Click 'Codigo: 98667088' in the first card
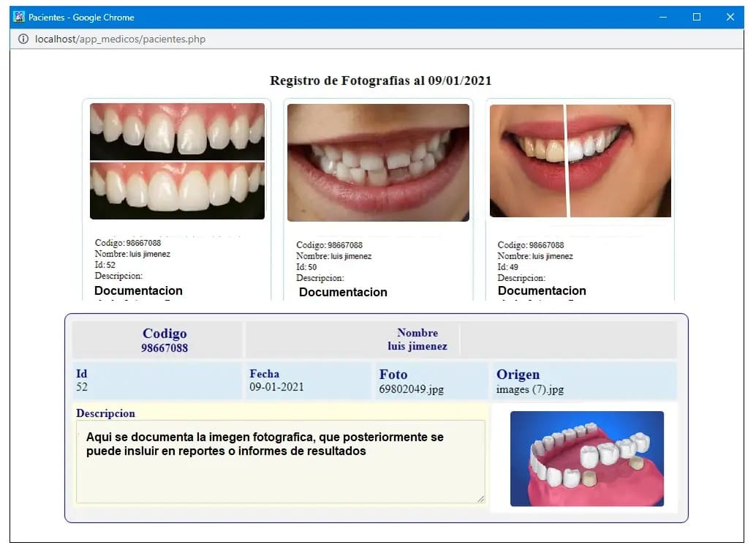 click(128, 243)
